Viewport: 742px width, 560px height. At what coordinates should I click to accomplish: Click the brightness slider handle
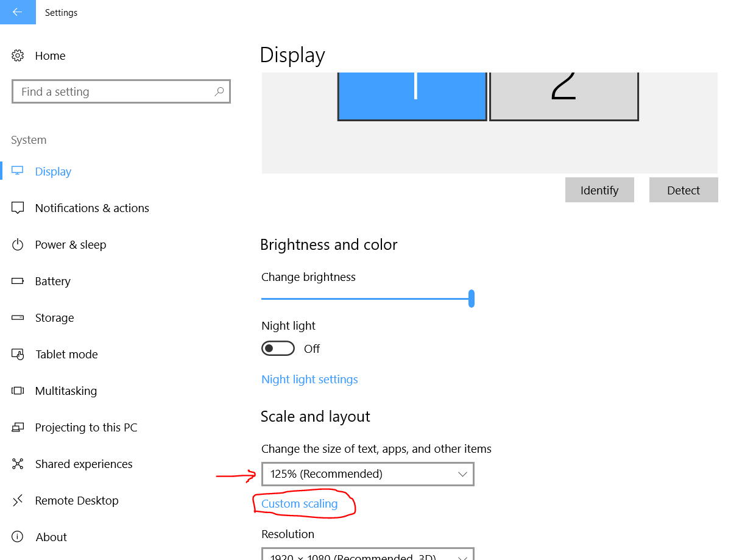point(472,299)
